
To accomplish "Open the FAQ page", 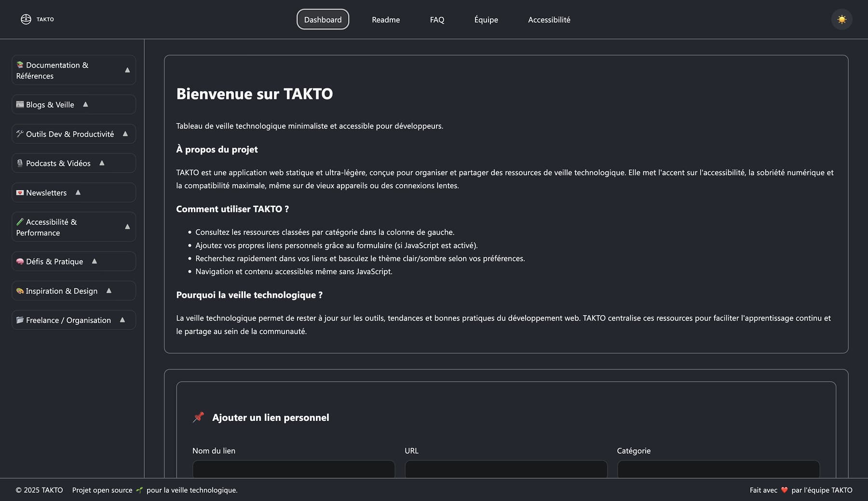I will click(x=437, y=20).
